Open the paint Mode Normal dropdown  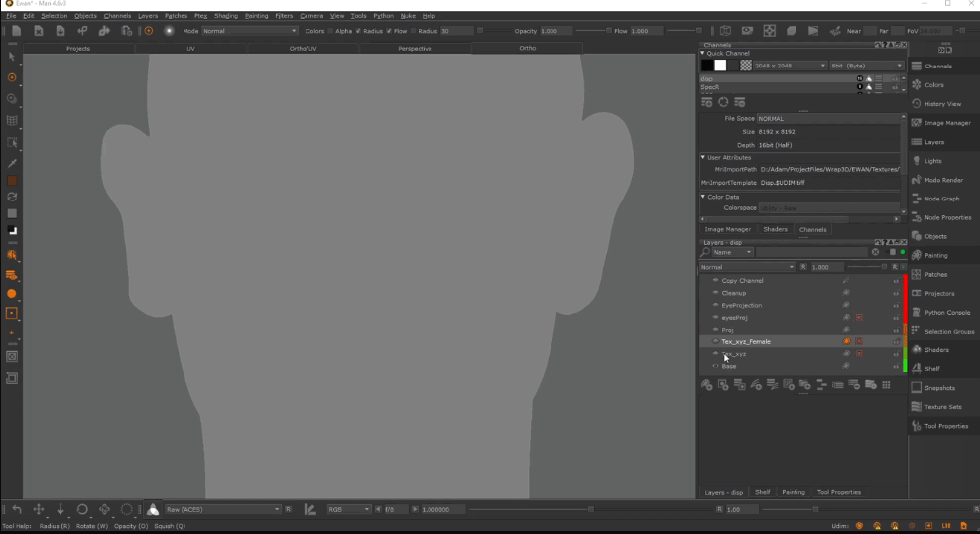click(249, 31)
